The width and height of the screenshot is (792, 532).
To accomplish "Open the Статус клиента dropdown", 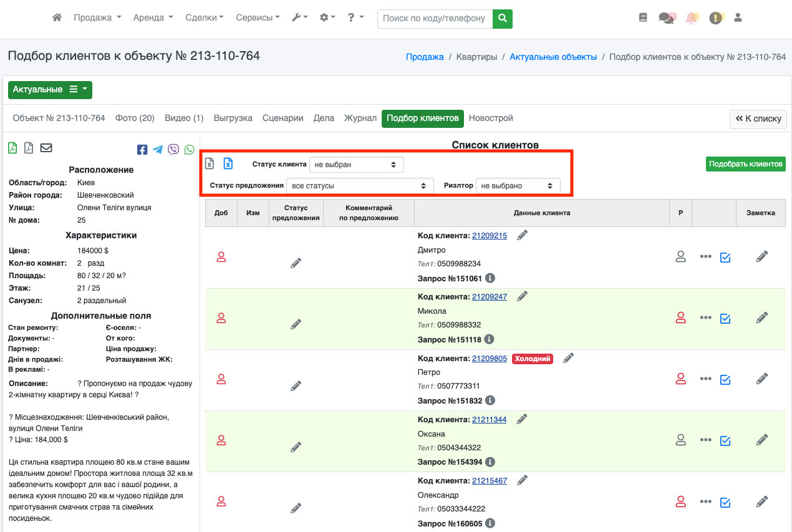I will [356, 165].
